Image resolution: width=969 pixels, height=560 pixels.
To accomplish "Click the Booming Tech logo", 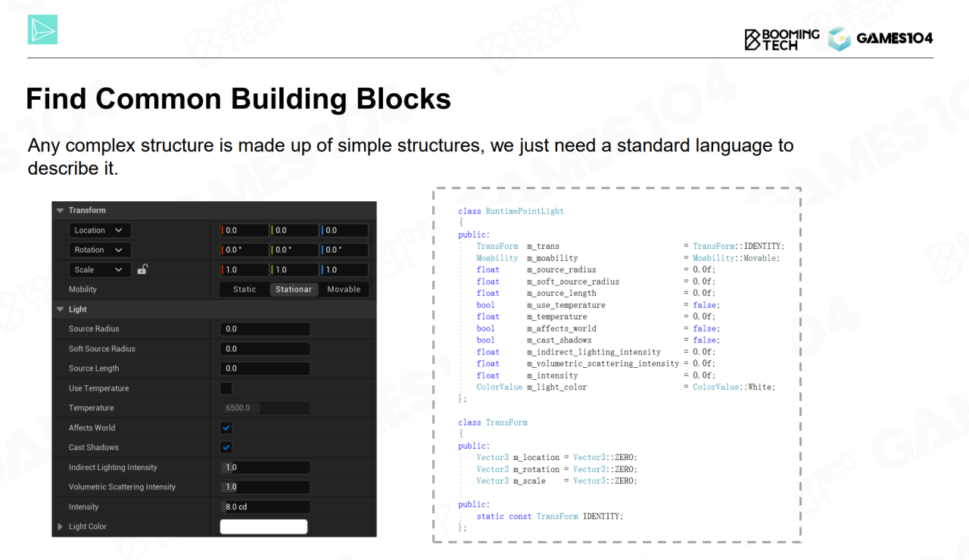I will (x=782, y=39).
